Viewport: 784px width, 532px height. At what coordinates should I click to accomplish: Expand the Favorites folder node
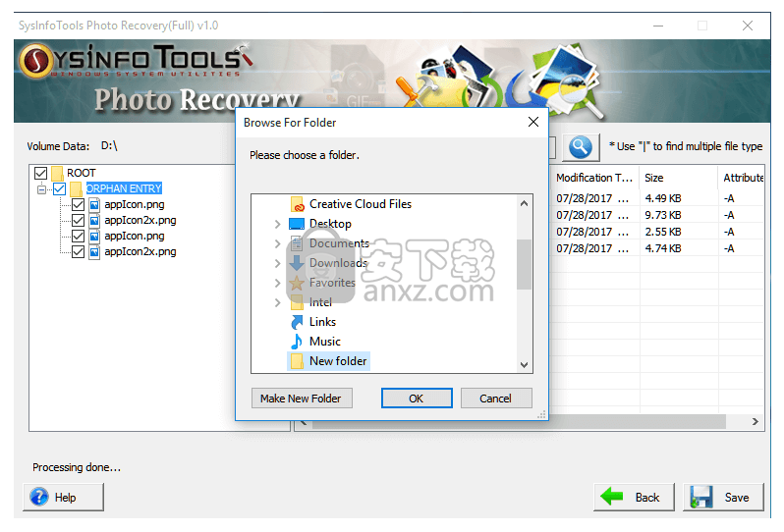[277, 283]
